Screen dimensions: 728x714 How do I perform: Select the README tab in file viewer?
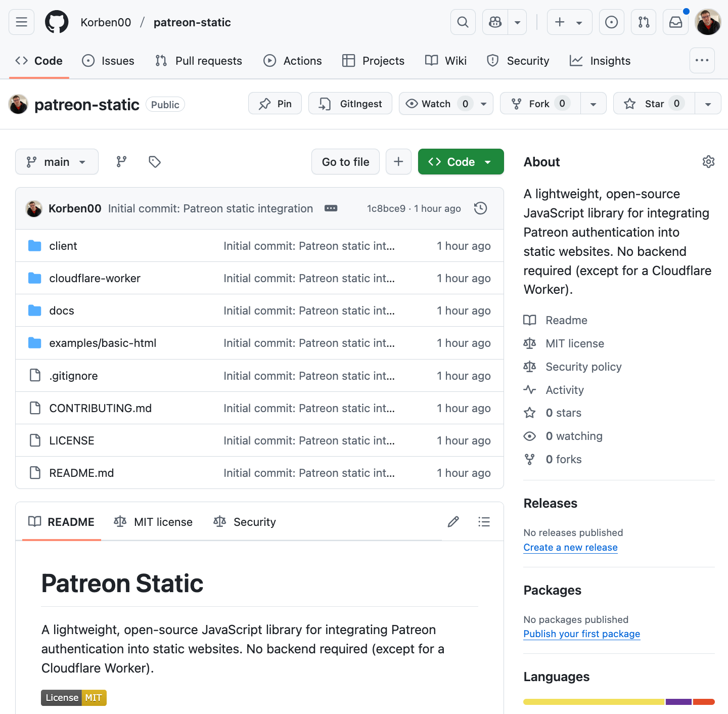click(62, 522)
